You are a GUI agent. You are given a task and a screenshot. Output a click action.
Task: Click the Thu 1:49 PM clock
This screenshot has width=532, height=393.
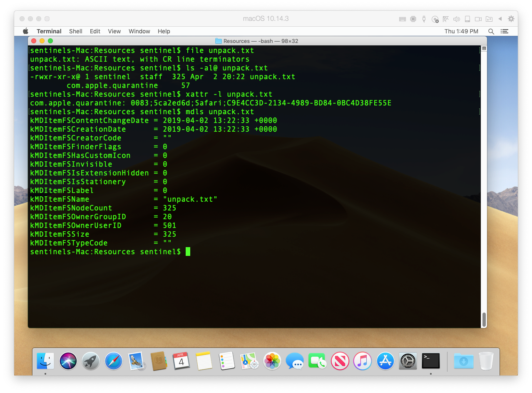click(x=461, y=31)
